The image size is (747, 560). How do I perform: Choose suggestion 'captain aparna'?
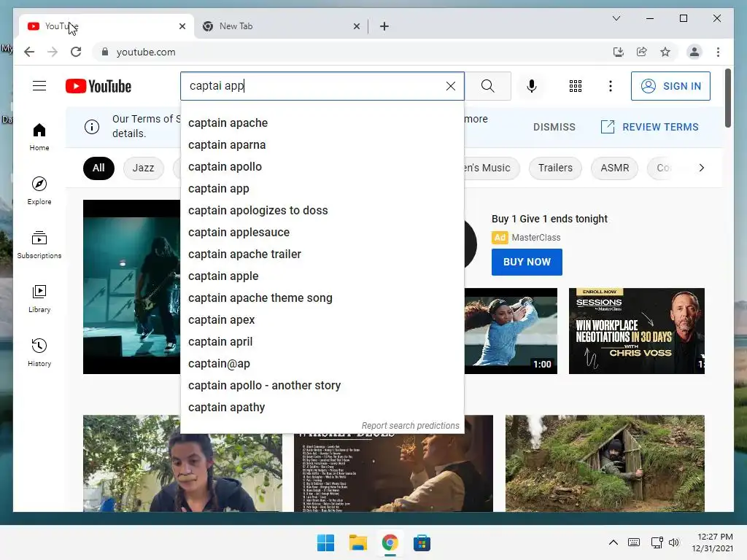click(322, 145)
